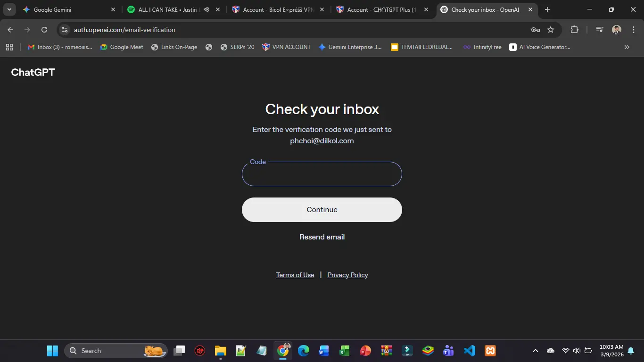Click the ChatGPT logo text
Viewport: 644px width, 362px height.
(33, 72)
